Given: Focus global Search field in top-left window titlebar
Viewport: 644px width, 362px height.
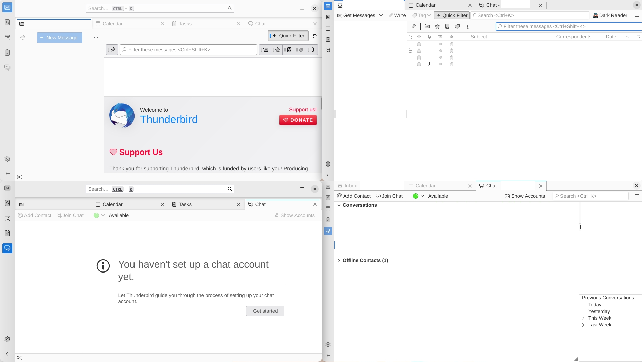Looking at the screenshot, I should click(x=160, y=8).
